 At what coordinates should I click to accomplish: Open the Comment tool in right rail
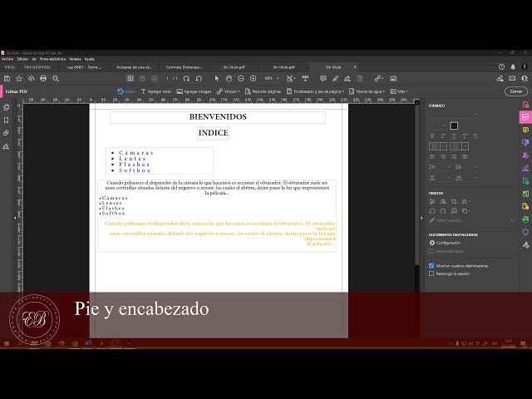525,130
